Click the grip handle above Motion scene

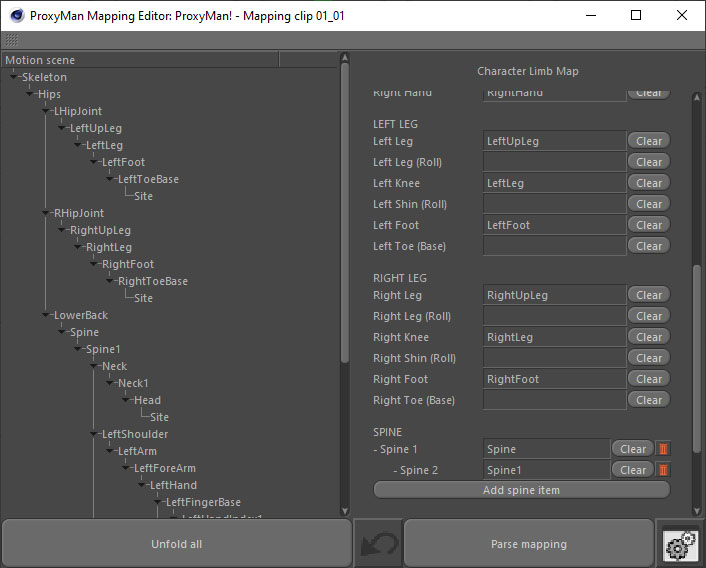tap(11, 40)
